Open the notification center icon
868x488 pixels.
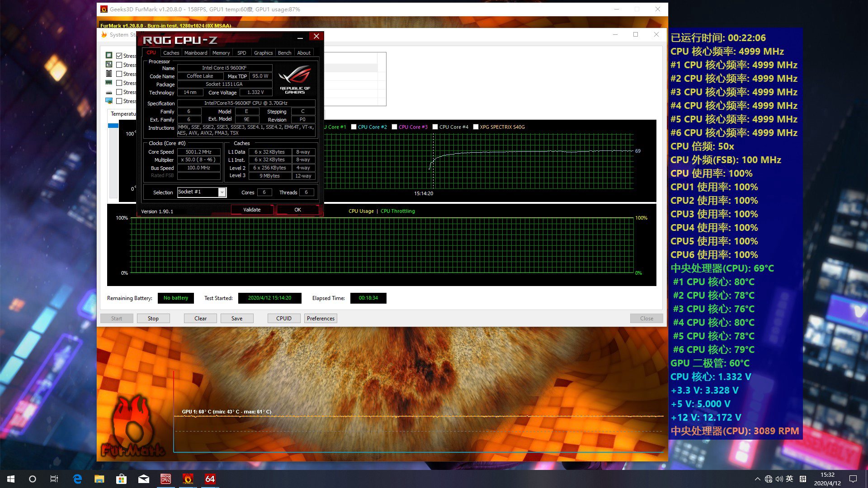(853, 479)
